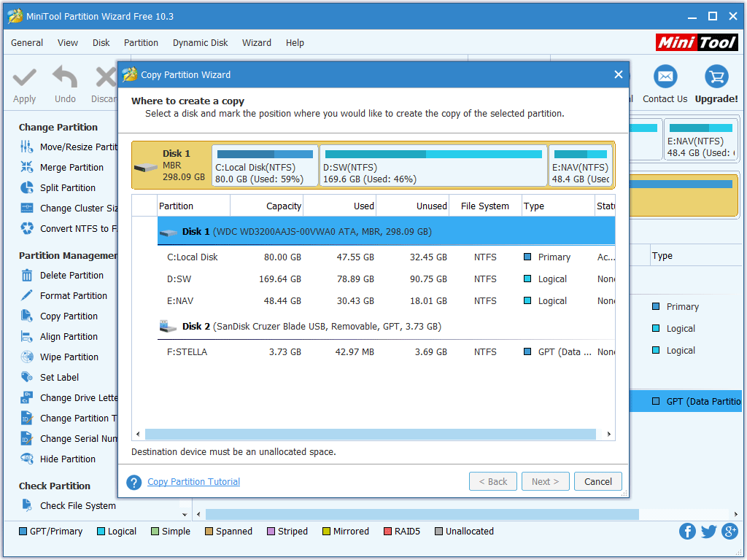Select C:Local Disk block in disk map

pos(265,166)
